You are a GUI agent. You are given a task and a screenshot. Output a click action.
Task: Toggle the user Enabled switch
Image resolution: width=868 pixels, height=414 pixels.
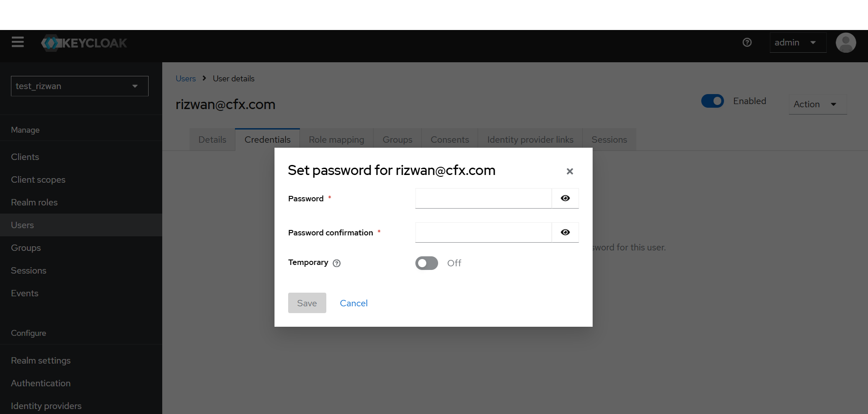713,101
